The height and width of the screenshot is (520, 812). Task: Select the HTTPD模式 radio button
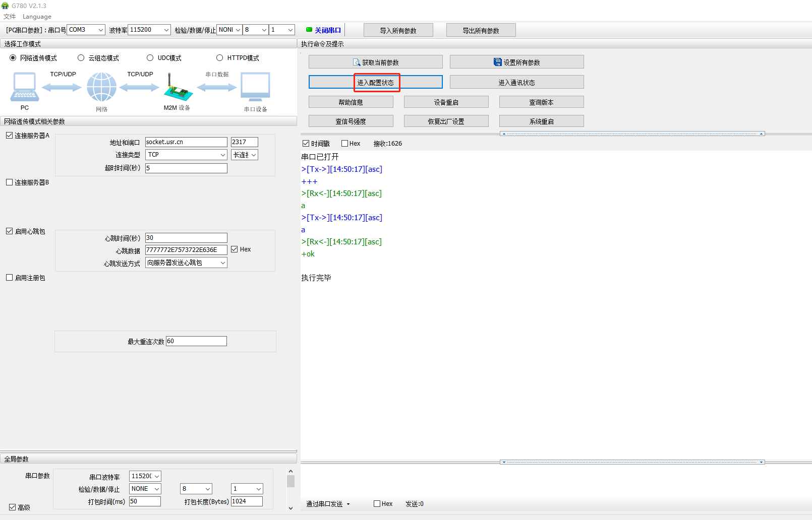(219, 58)
